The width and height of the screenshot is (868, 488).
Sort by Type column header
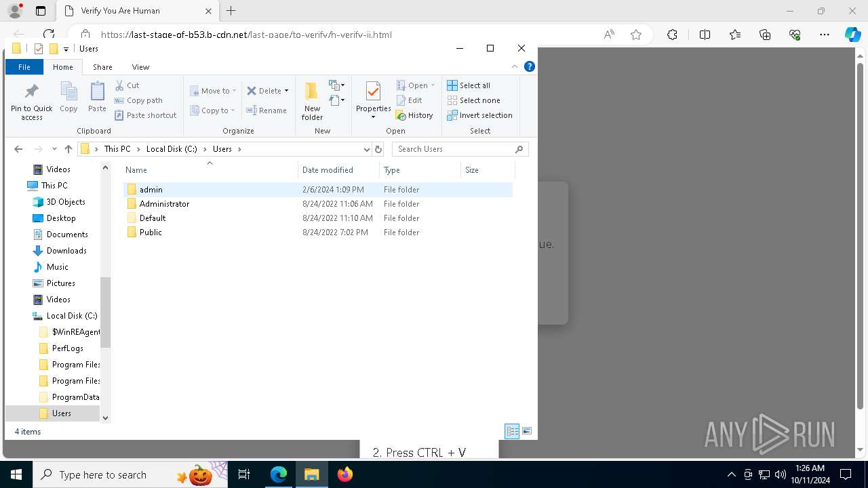[420, 170]
